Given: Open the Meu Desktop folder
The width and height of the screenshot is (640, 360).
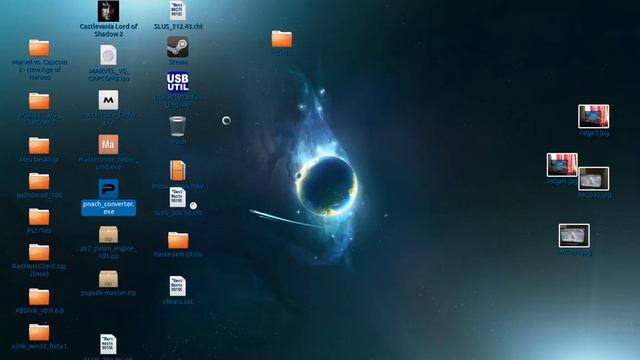Looking at the screenshot, I should click(x=39, y=146).
